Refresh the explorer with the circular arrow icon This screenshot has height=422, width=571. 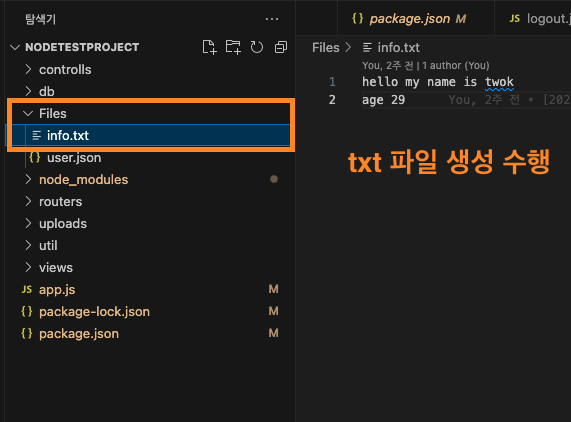click(x=257, y=47)
